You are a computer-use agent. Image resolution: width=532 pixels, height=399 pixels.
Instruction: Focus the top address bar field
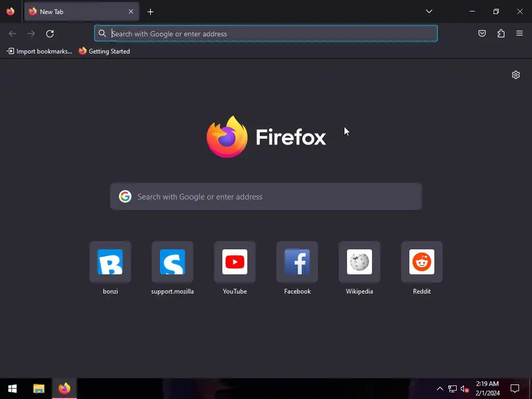click(x=265, y=34)
